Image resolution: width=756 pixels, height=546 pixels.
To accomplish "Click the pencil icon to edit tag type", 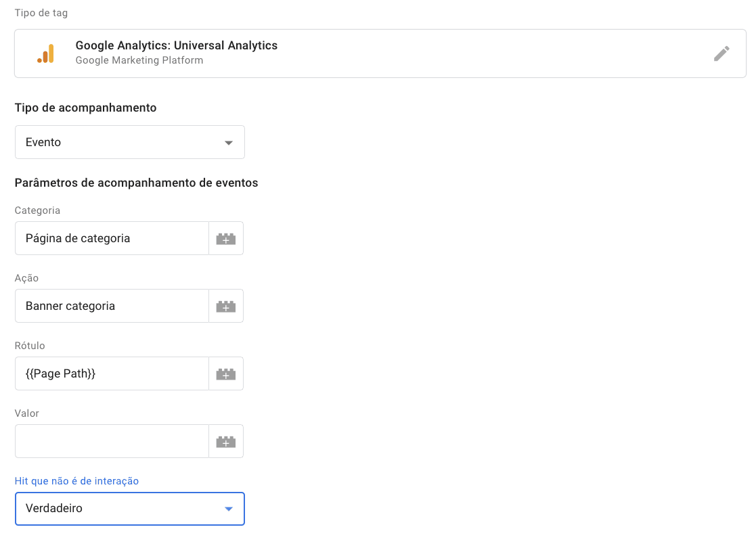I will tap(721, 53).
